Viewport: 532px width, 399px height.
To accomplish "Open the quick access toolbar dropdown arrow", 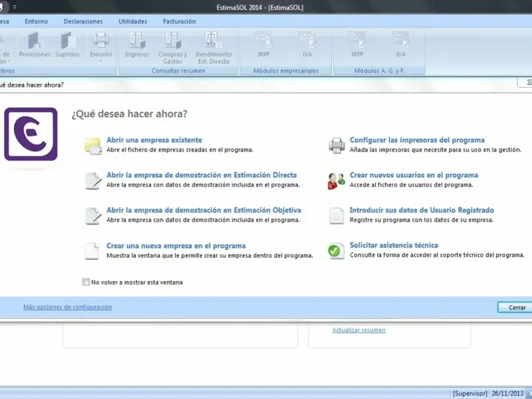I will tap(14, 7).
